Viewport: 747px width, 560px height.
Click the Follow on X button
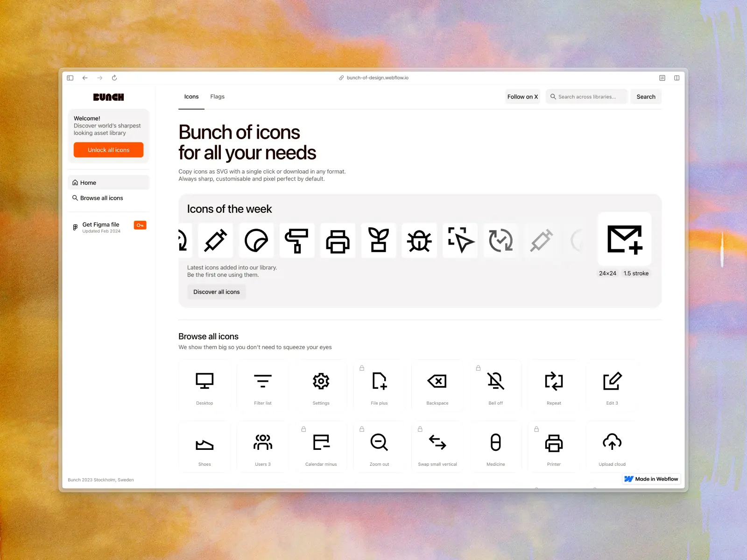pyautogui.click(x=522, y=97)
